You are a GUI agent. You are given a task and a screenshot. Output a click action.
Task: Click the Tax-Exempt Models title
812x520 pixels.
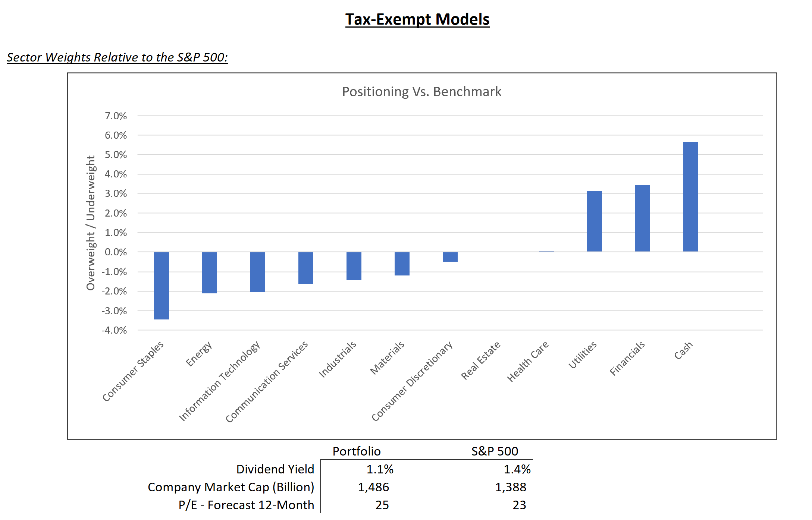coord(417,19)
